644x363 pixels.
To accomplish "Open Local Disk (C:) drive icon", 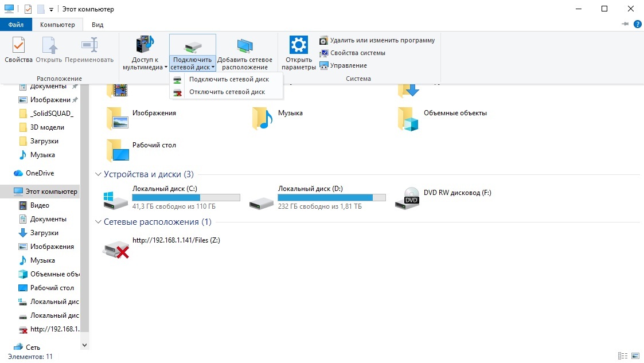I will tap(116, 198).
